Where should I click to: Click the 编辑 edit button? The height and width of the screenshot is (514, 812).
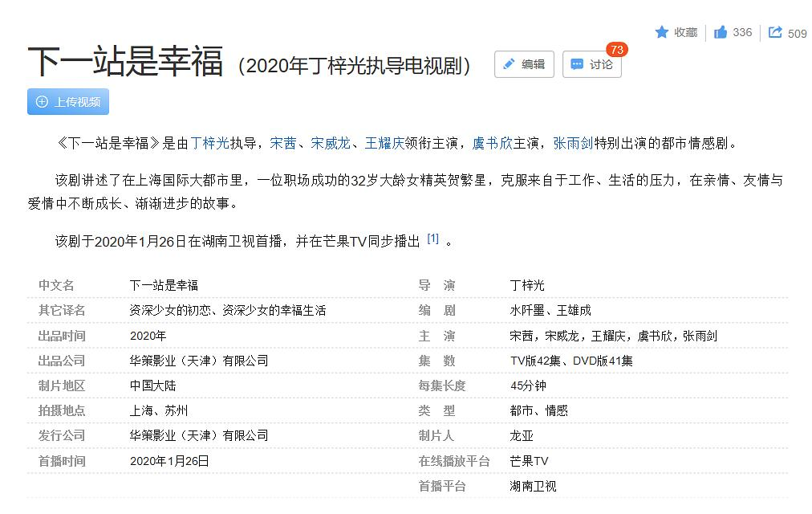(x=524, y=64)
